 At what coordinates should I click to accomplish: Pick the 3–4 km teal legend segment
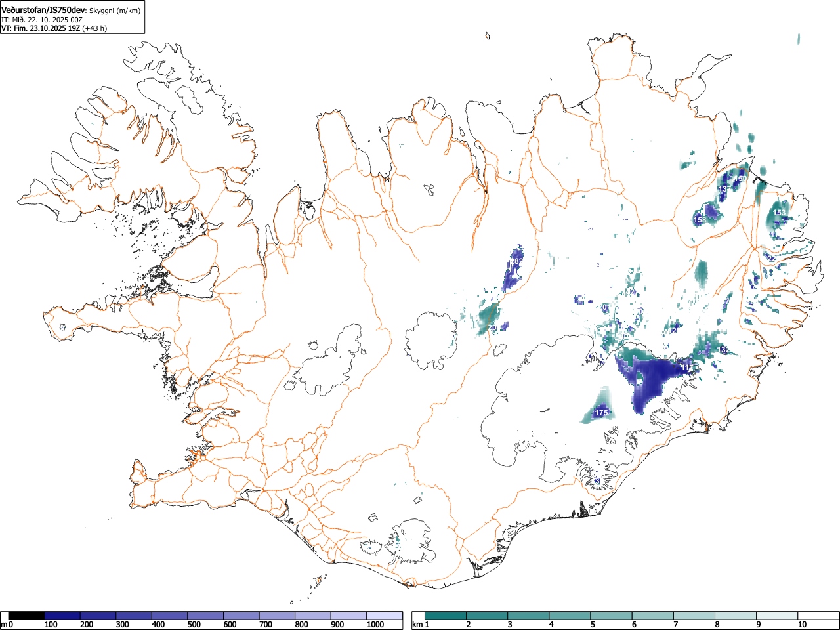pos(528,616)
